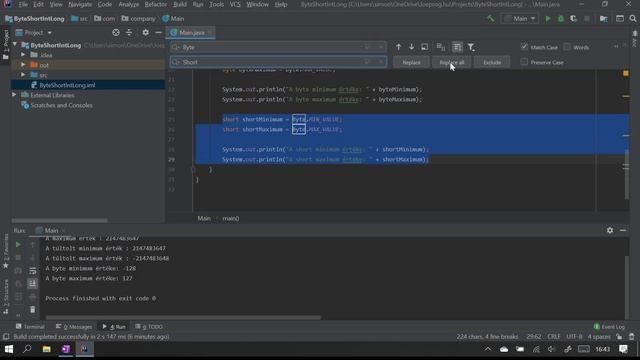Click the add selection for next occurrence icon

[x=424, y=47]
